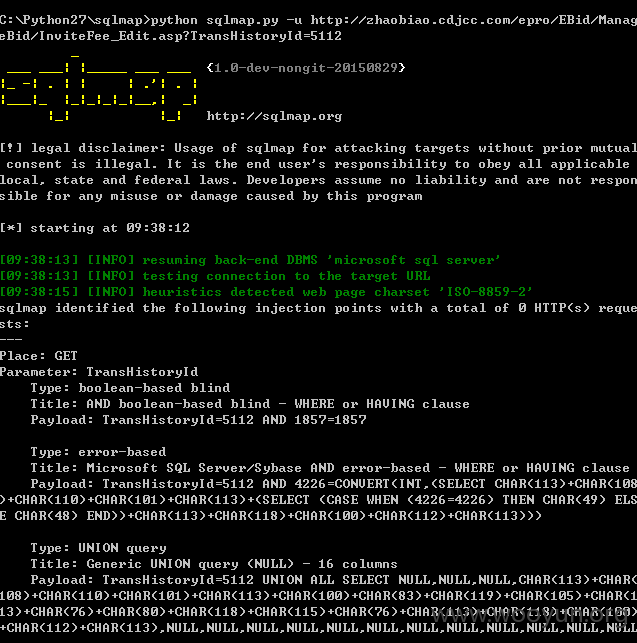Click the 'Parameter: TransHistoryId' line
The height and width of the screenshot is (643, 637).
(x=99, y=372)
